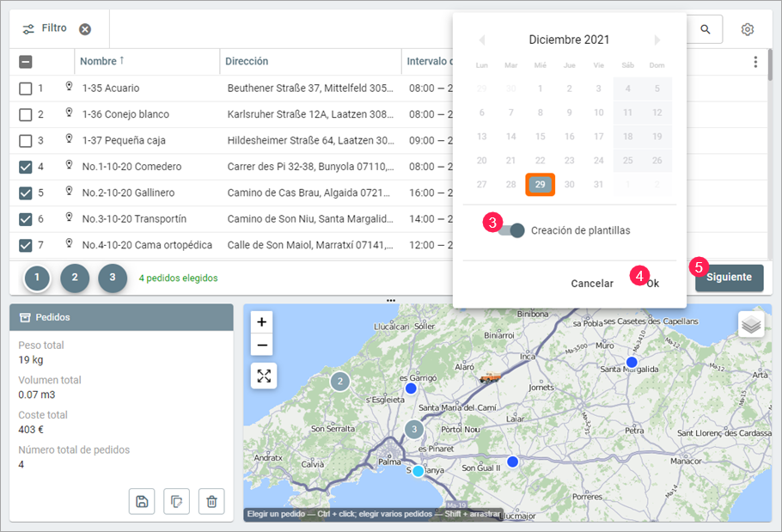Clear the filter with the X icon

(85, 29)
